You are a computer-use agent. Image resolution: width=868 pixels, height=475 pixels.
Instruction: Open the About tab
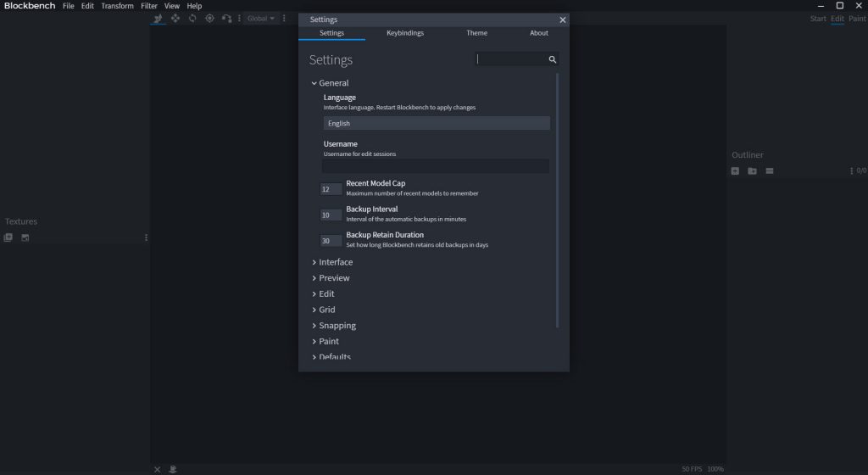click(538, 33)
